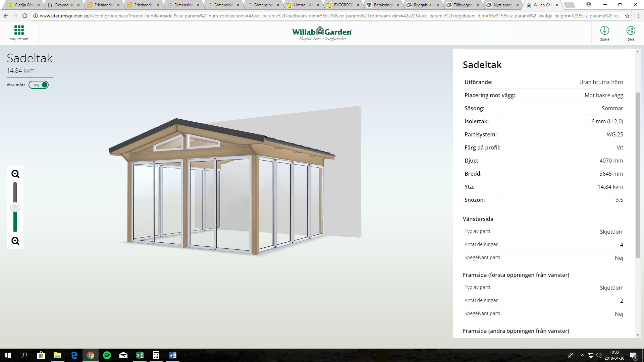The width and height of the screenshot is (644, 362).
Task: Switch to BYGGREGE tab
Action: click(343, 5)
